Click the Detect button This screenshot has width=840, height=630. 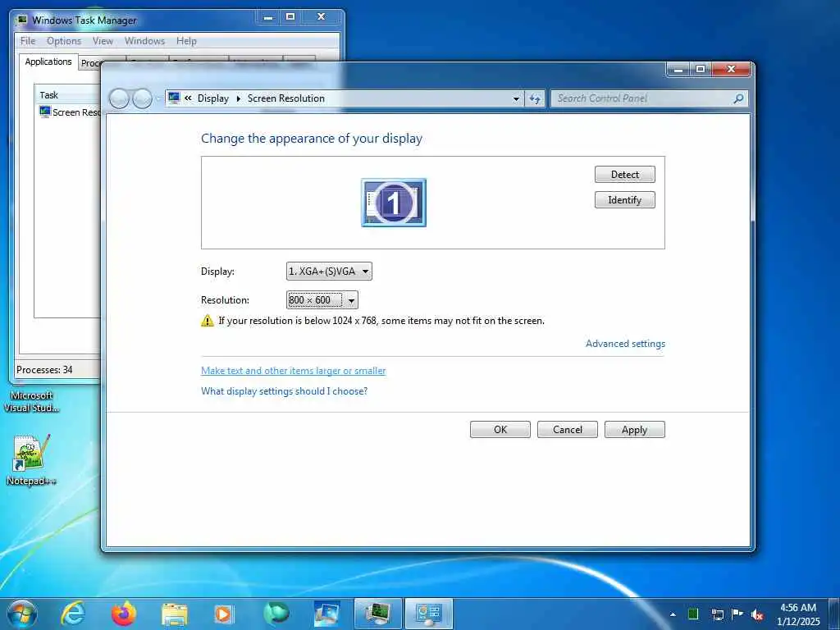624,174
